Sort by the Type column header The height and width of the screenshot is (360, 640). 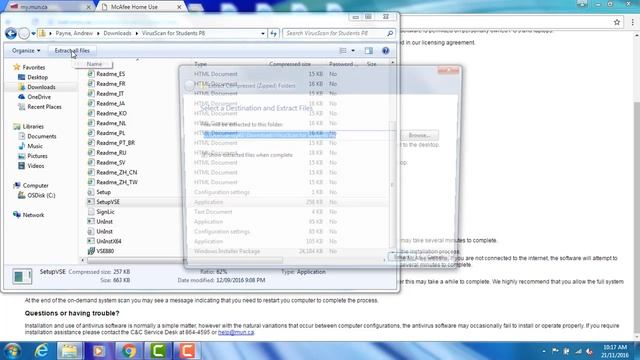click(200, 64)
